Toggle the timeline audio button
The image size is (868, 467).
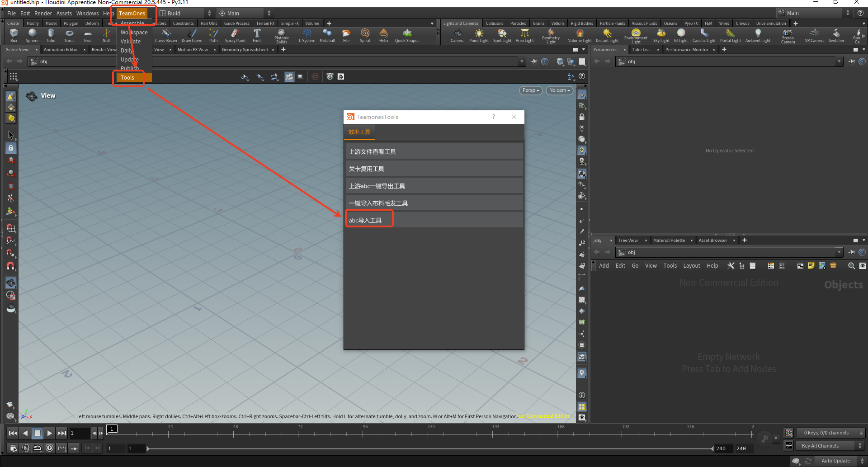(x=25, y=448)
